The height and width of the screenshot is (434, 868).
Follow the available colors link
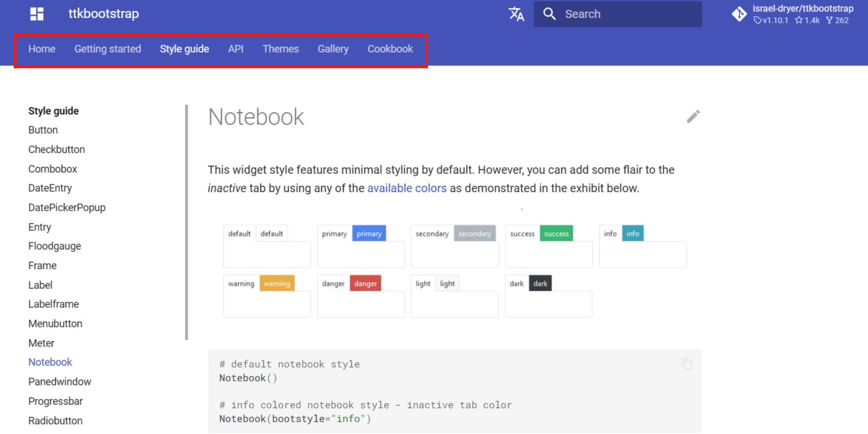[x=407, y=188]
